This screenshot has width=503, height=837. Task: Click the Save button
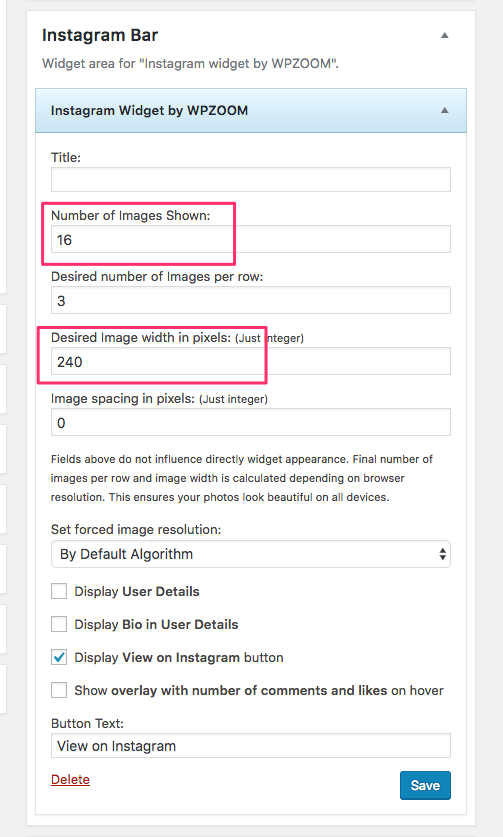425,785
